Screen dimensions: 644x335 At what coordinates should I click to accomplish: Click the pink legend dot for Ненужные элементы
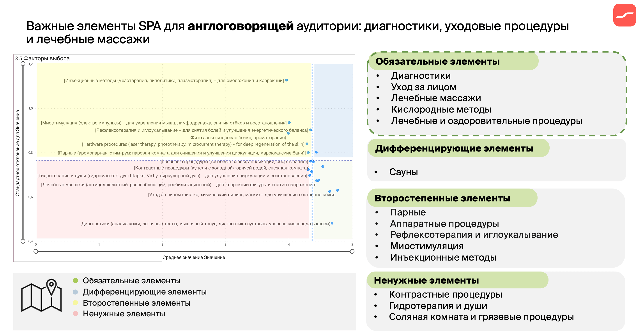point(75,314)
